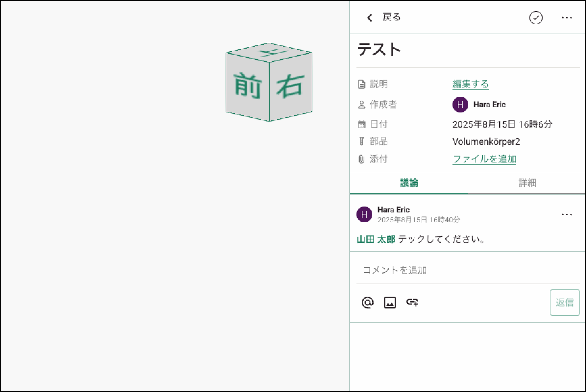Screen dimensions: 586x392
Task: Click the 編集する description link
Action: [x=470, y=84]
